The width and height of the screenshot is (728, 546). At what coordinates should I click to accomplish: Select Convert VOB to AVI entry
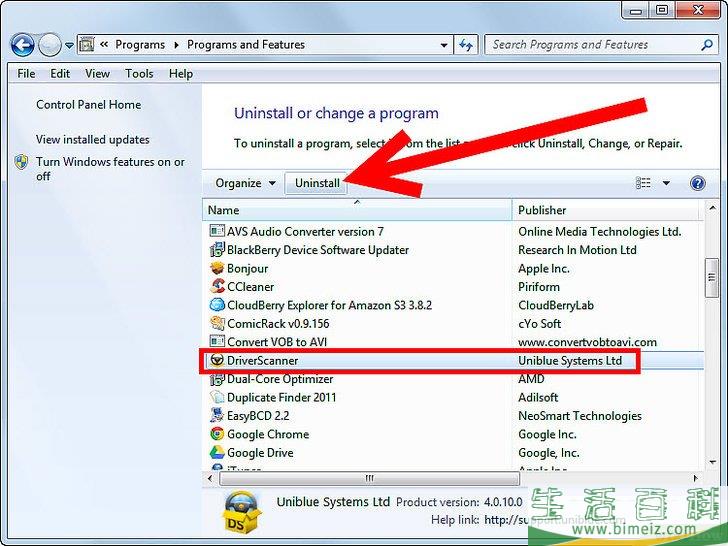pyautogui.click(x=453, y=342)
